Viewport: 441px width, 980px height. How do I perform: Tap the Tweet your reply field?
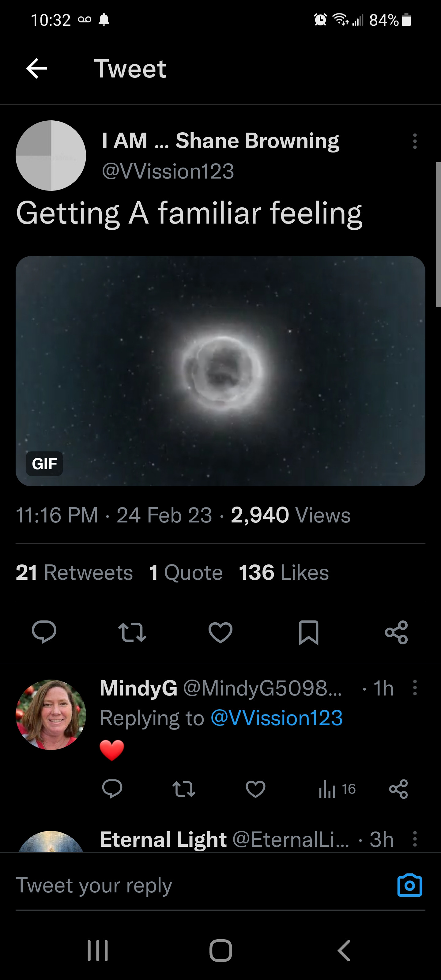190,885
